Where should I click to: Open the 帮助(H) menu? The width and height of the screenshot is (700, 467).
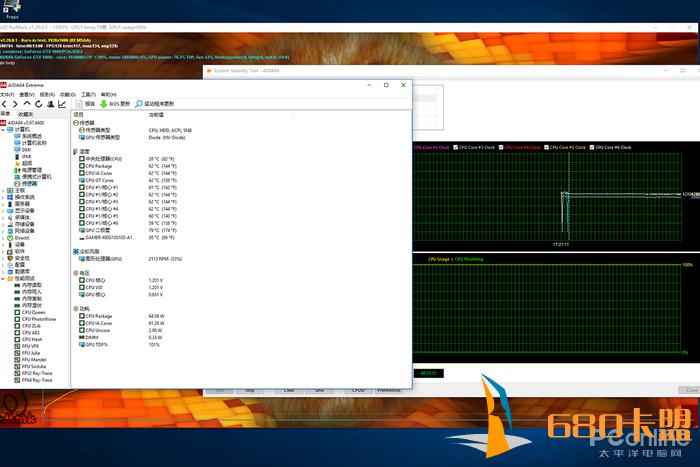pos(108,95)
